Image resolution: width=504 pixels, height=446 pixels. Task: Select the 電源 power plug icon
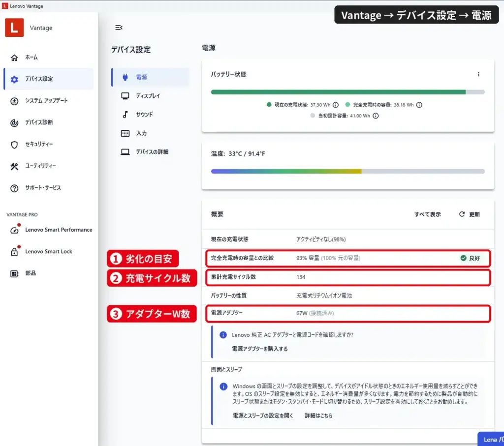tap(125, 77)
